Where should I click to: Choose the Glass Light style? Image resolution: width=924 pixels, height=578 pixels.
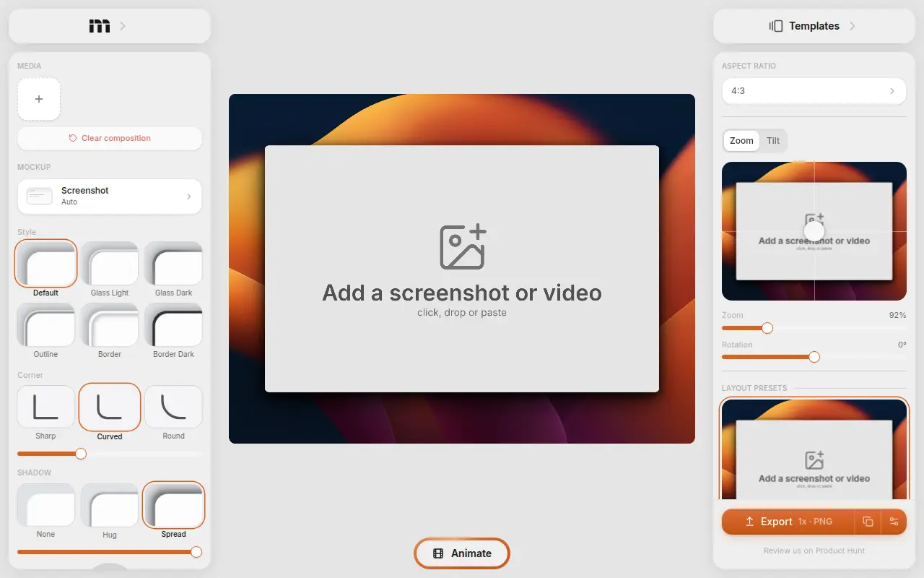click(x=110, y=264)
